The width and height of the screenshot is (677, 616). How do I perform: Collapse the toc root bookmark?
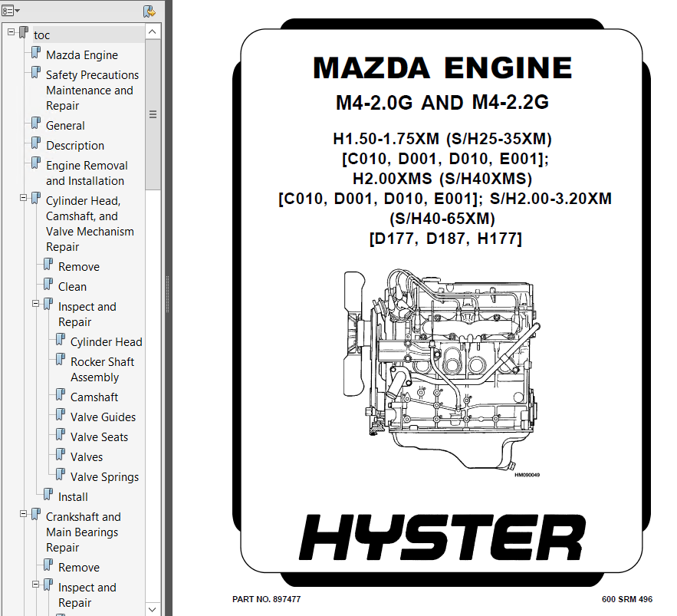(x=12, y=32)
